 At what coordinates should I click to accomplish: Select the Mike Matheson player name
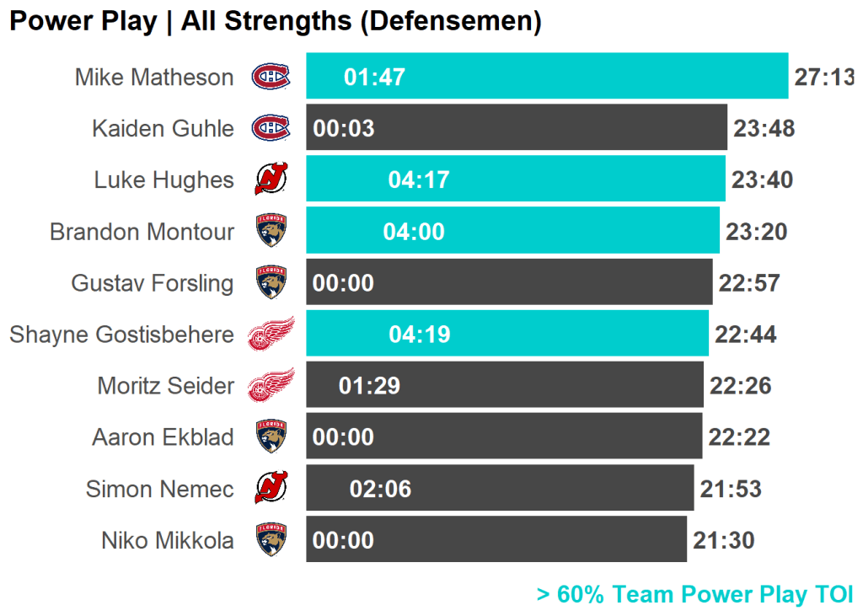click(154, 78)
